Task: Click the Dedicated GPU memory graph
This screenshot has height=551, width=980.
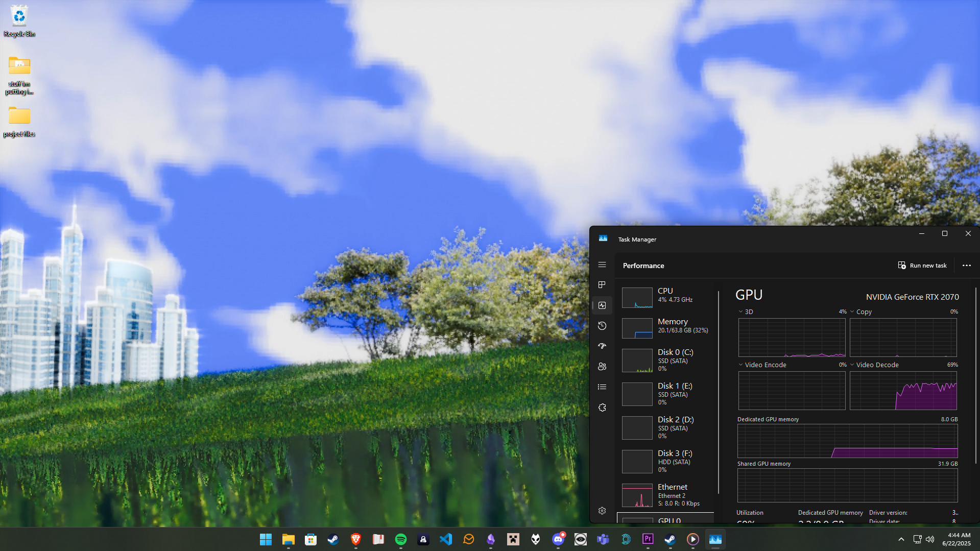Action: [847, 441]
